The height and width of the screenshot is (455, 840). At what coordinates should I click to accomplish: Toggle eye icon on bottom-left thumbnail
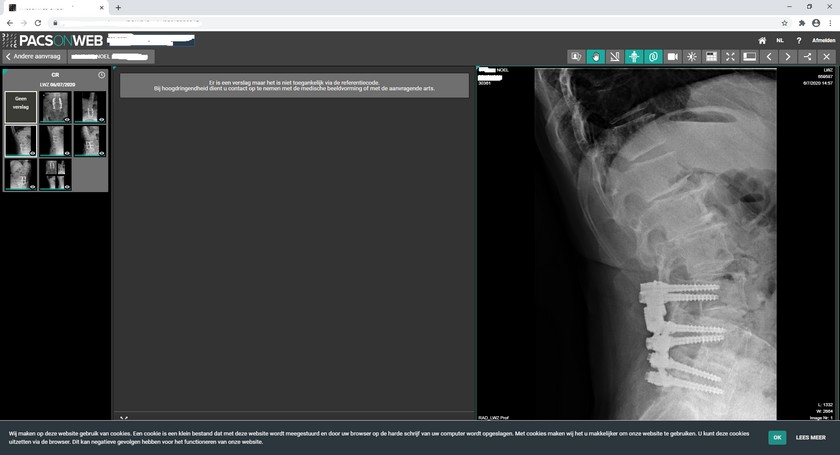[32, 186]
